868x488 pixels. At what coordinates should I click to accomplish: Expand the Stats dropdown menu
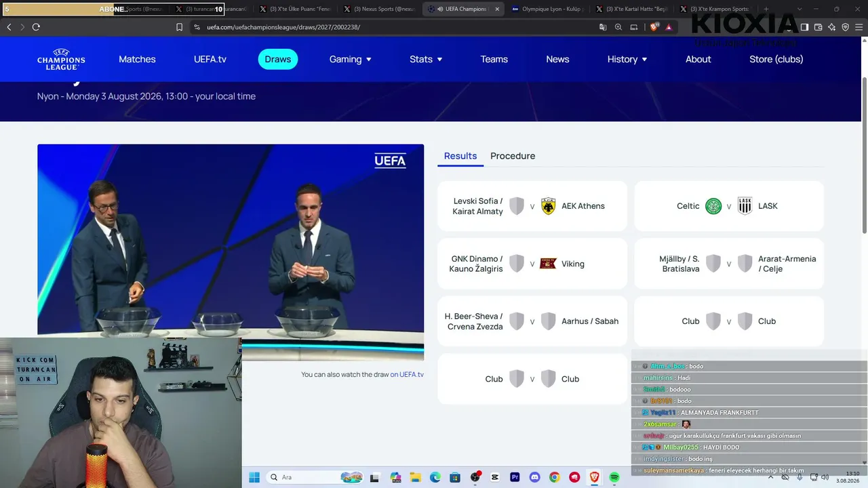(x=426, y=60)
